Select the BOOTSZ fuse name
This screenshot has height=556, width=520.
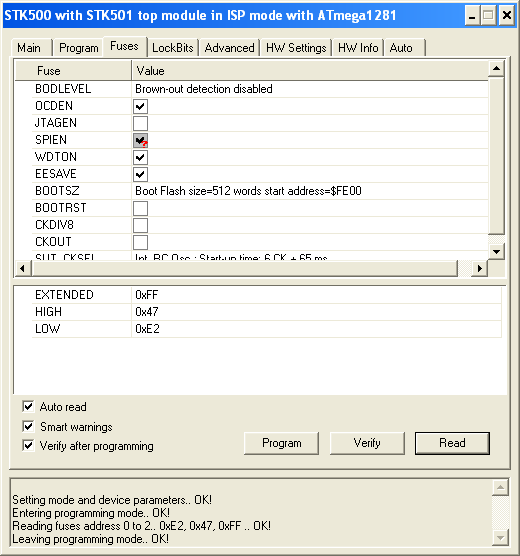[57, 191]
